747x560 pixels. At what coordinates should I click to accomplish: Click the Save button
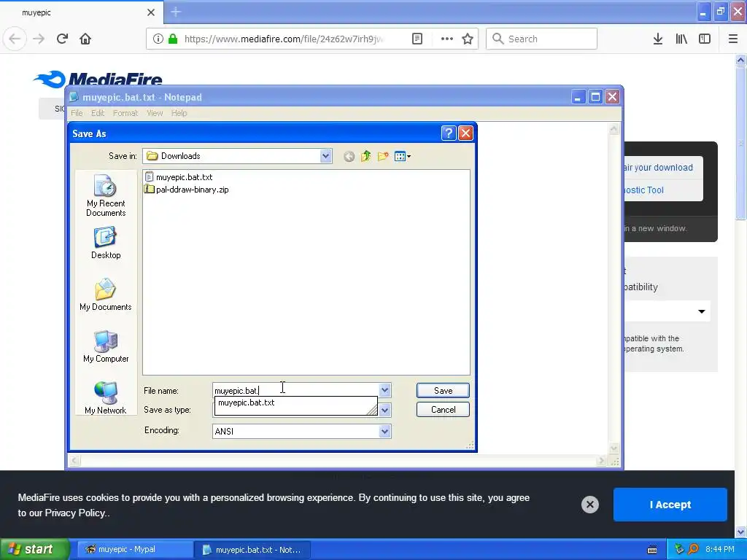tap(443, 391)
